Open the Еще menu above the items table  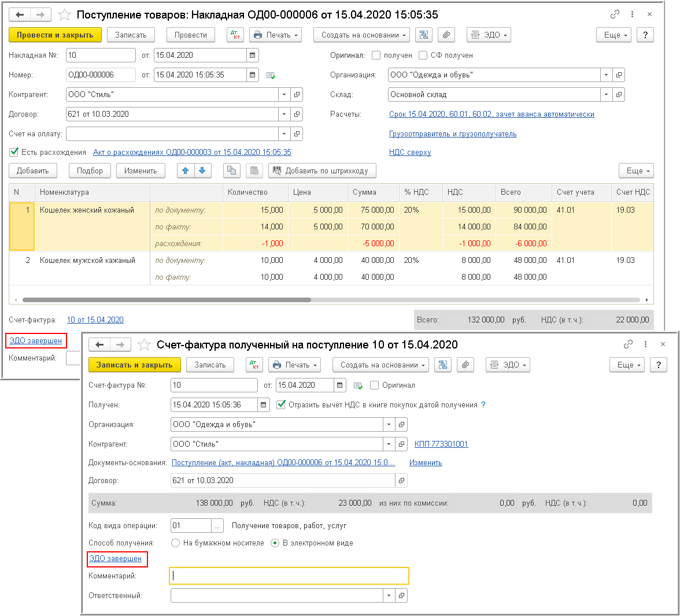(635, 171)
